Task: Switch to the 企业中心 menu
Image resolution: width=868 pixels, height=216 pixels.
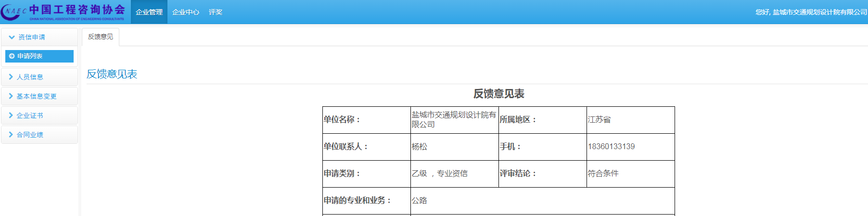Action: click(x=186, y=12)
